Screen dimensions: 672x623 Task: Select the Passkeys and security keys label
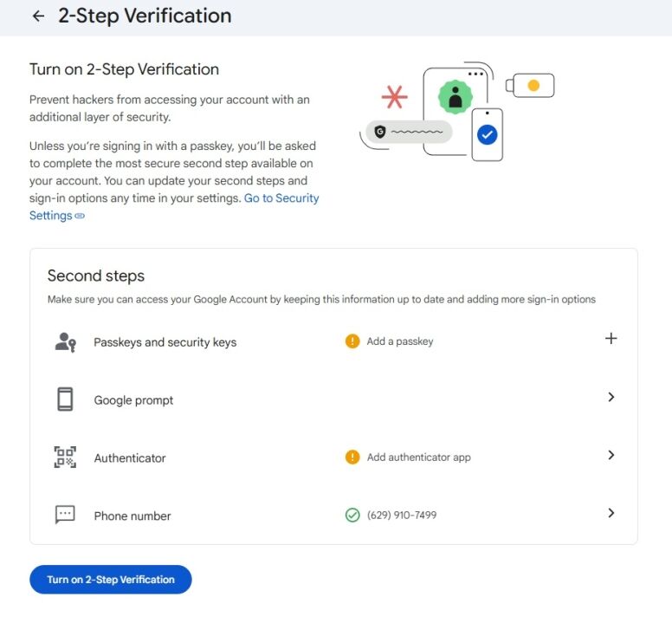click(x=165, y=342)
